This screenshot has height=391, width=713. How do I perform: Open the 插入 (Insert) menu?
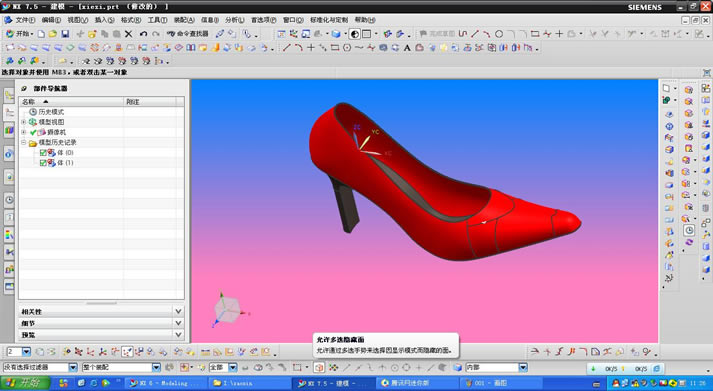pos(104,20)
